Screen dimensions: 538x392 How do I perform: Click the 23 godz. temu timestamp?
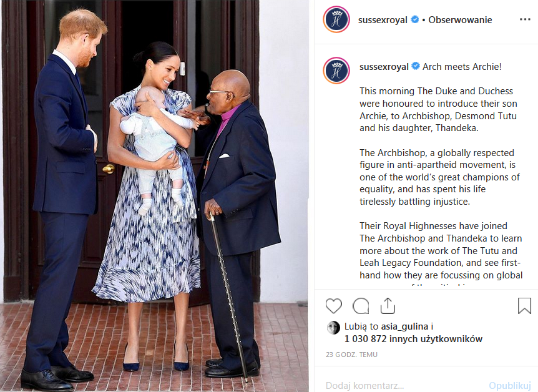click(x=351, y=355)
